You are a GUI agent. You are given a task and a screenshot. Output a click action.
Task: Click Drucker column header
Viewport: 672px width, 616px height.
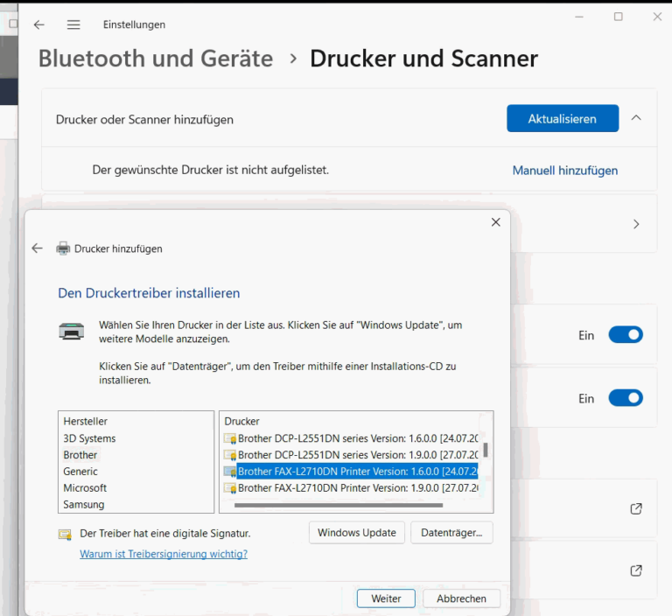coord(241,422)
